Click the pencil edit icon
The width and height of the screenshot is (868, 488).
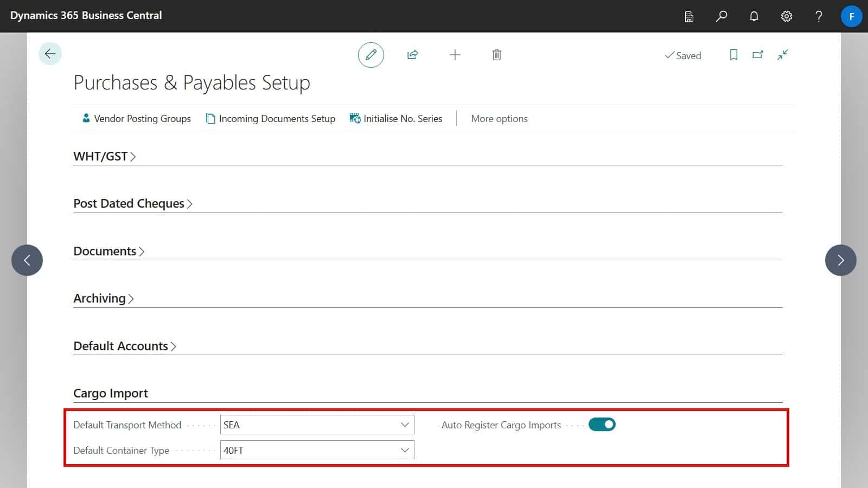click(x=371, y=55)
